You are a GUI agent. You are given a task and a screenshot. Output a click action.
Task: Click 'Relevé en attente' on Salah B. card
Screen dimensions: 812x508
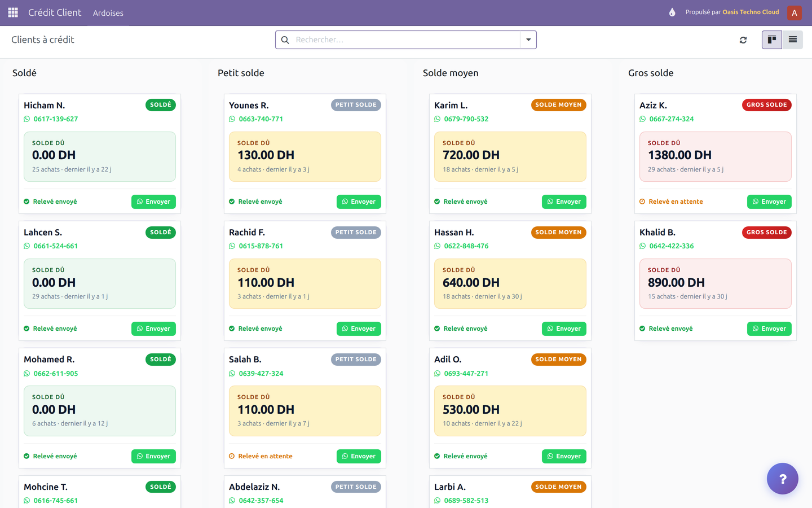click(261, 456)
